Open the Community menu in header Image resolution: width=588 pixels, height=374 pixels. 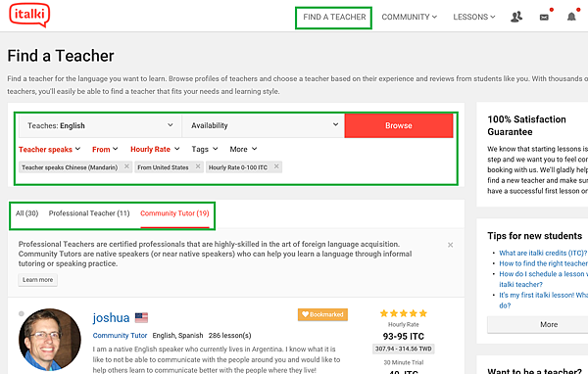coord(409,17)
